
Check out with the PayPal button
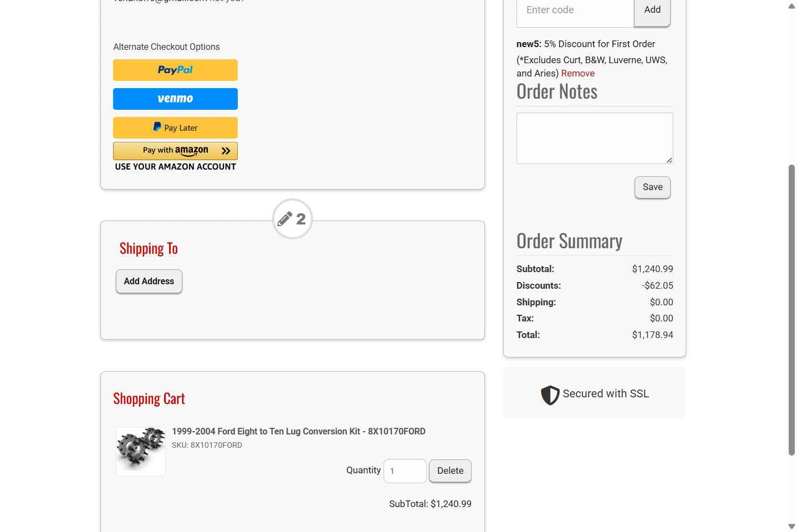(x=175, y=70)
